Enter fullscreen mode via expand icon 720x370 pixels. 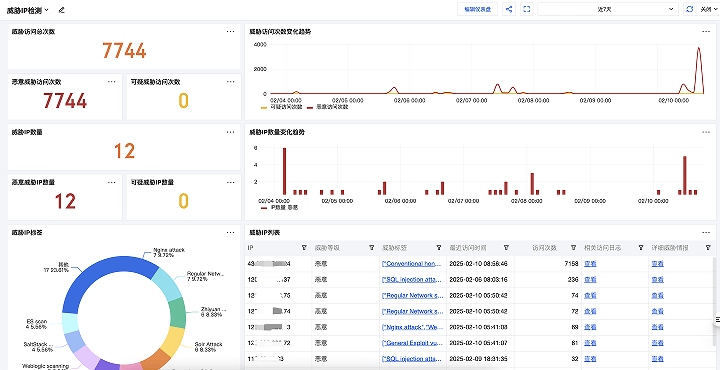point(527,9)
